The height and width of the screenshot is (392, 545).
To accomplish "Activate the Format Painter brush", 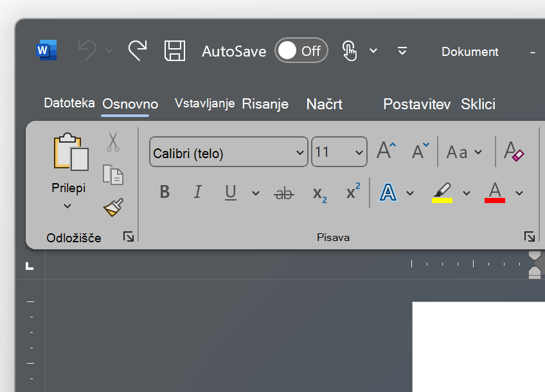I will (x=113, y=208).
